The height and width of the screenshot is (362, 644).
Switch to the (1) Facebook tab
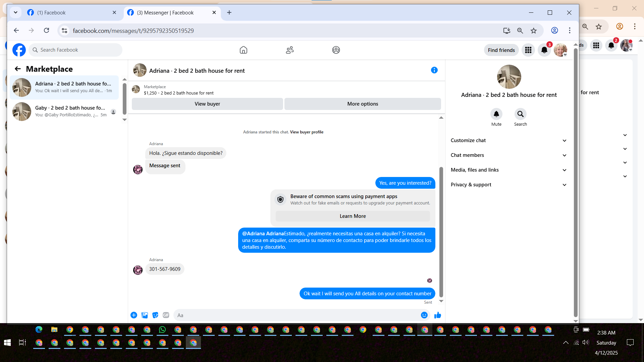click(x=71, y=12)
